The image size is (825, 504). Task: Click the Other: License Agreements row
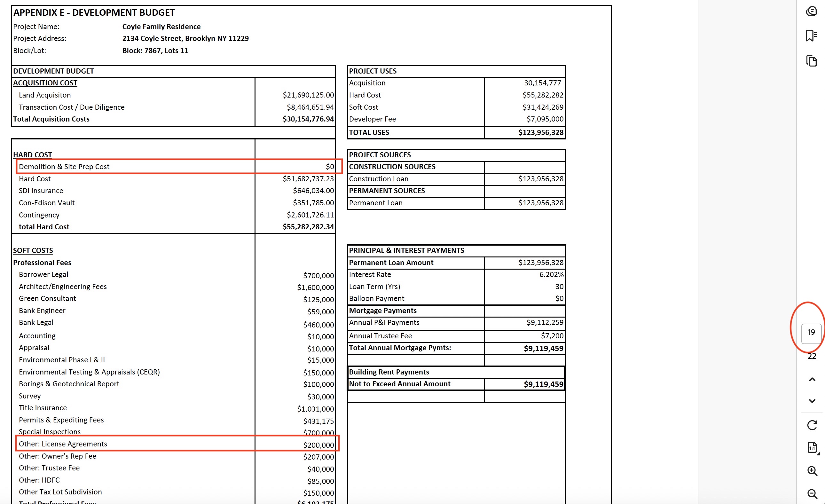click(63, 444)
